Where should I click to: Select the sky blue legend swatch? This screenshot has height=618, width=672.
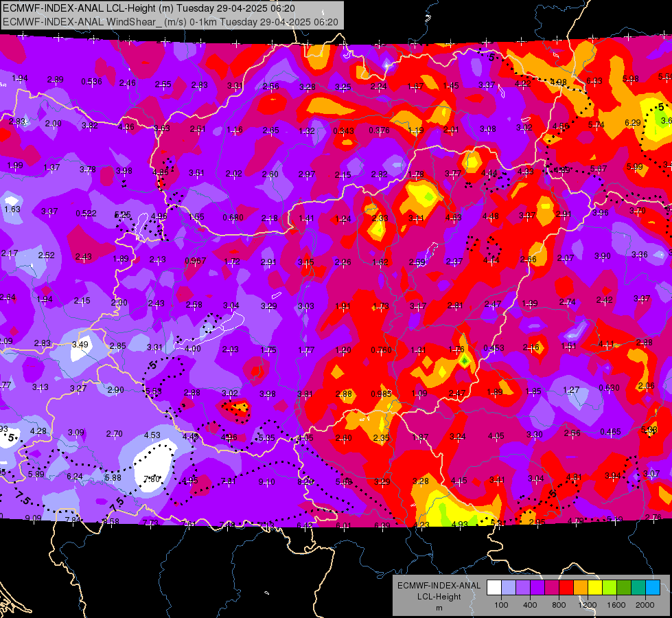click(x=653, y=588)
